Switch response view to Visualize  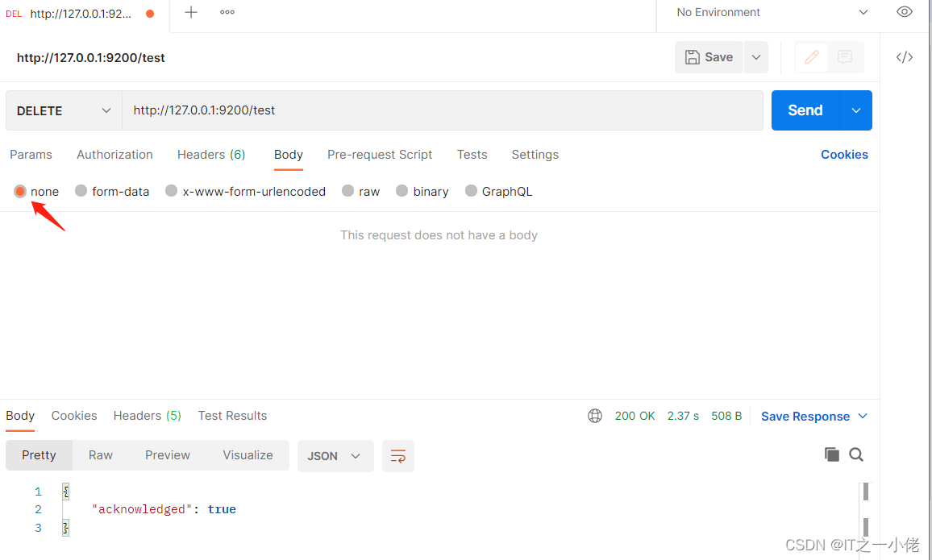pos(248,455)
